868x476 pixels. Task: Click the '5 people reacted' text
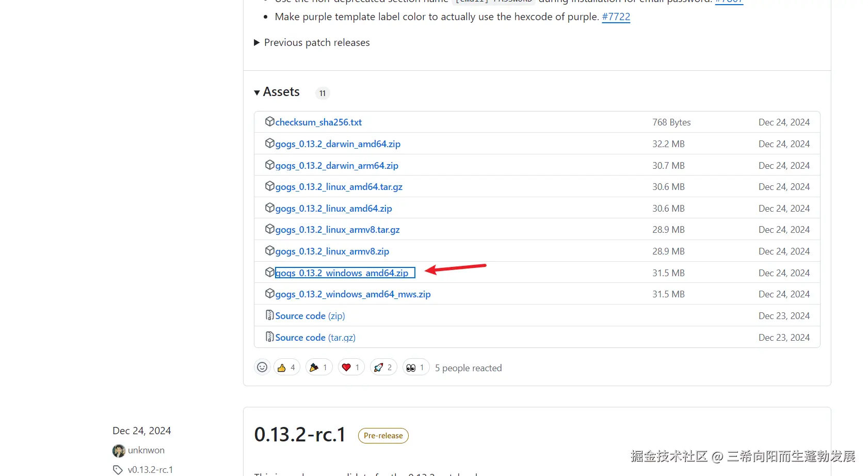pyautogui.click(x=469, y=368)
